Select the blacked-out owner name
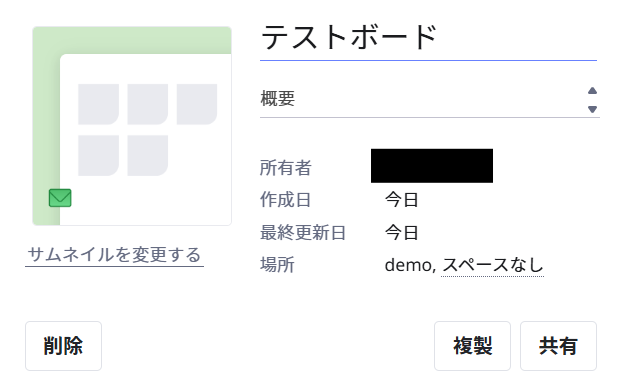This screenshot has height=388, width=618. (x=432, y=166)
